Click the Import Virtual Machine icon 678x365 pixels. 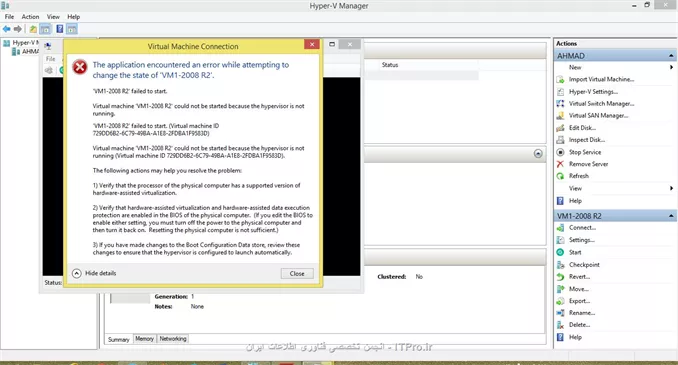[x=560, y=80]
